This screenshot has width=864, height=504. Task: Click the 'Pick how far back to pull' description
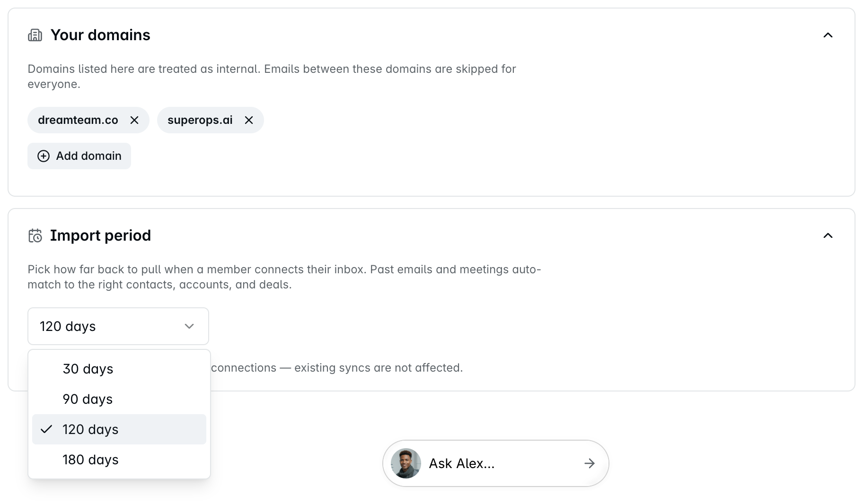[x=284, y=277]
